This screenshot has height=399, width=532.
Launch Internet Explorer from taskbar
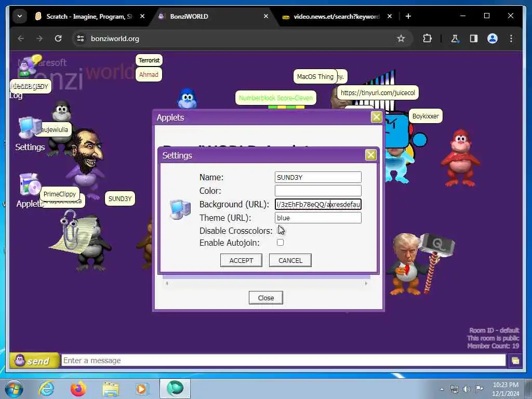coord(46,389)
